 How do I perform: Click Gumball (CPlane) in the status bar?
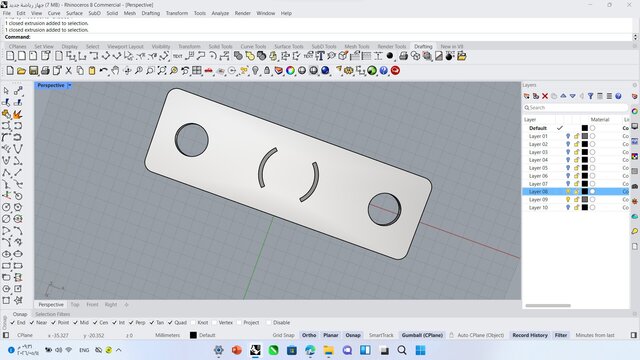pos(422,335)
